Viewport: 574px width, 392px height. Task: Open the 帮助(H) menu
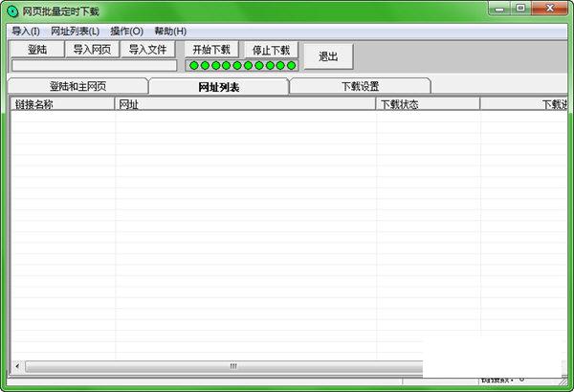pos(170,31)
